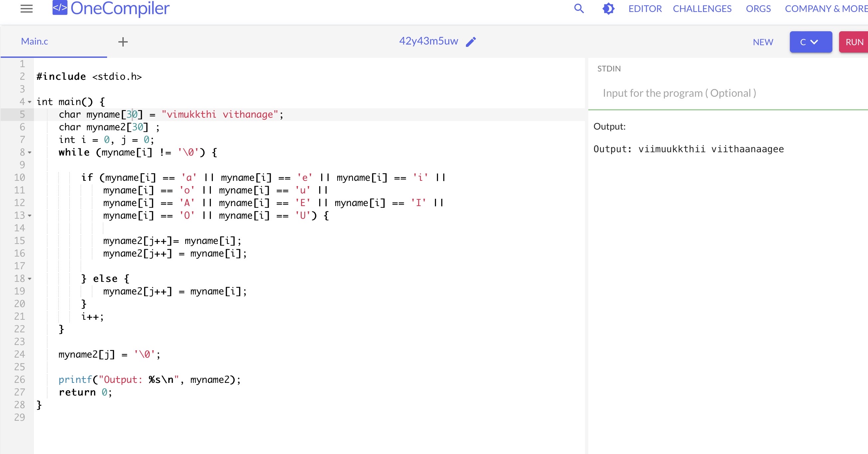Add a new file with plus icon
Image resolution: width=868 pixels, height=454 pixels.
point(123,42)
